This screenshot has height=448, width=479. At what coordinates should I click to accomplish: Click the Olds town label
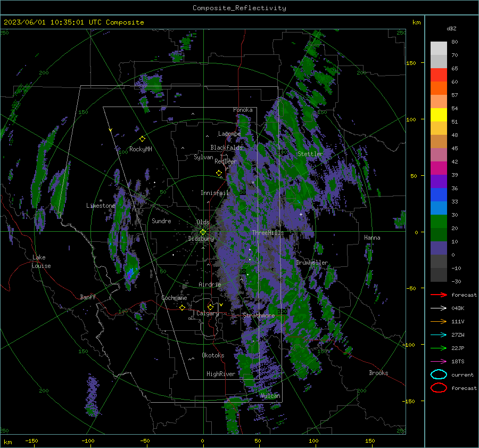click(x=203, y=222)
